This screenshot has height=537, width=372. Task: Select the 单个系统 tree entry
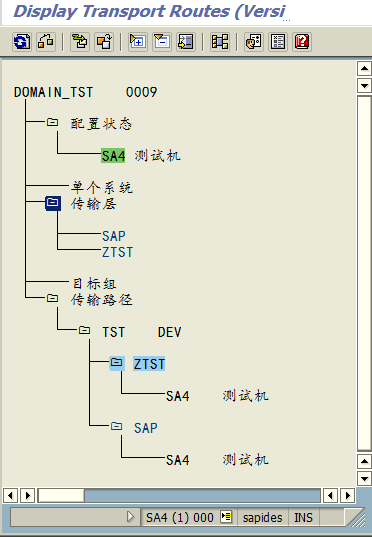[102, 187]
